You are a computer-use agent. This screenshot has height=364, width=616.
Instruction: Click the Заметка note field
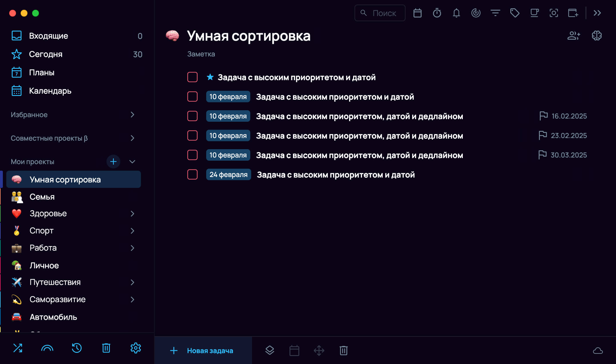(201, 54)
